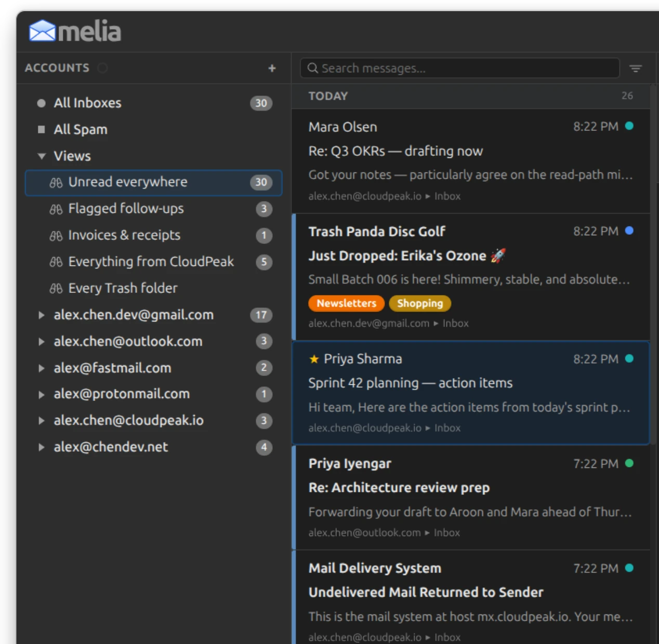Viewport: 659px width, 644px height.
Task: Click the All Spam square icon
Action: click(x=42, y=129)
